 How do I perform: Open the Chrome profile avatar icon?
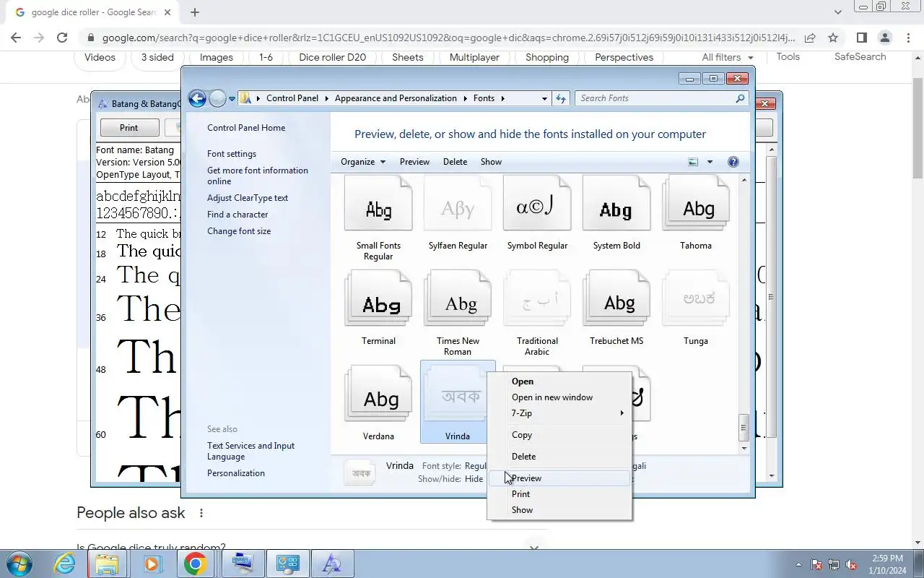[x=885, y=38]
